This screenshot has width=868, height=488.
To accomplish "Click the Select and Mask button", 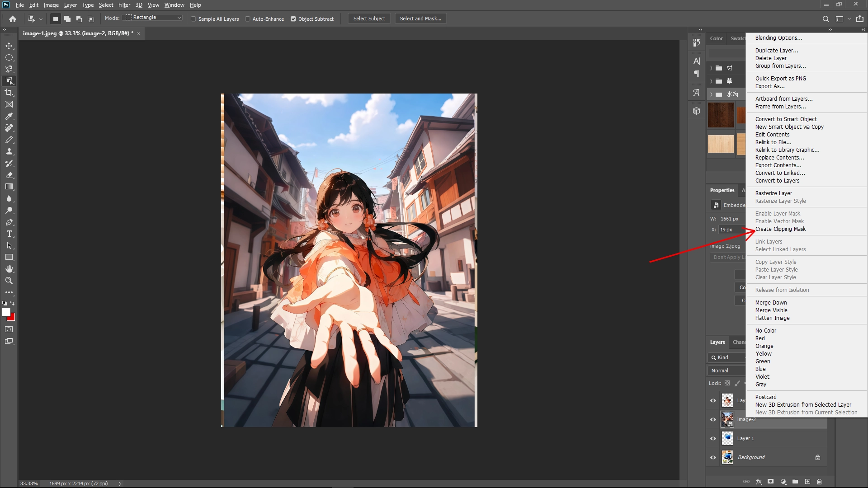I will point(420,19).
